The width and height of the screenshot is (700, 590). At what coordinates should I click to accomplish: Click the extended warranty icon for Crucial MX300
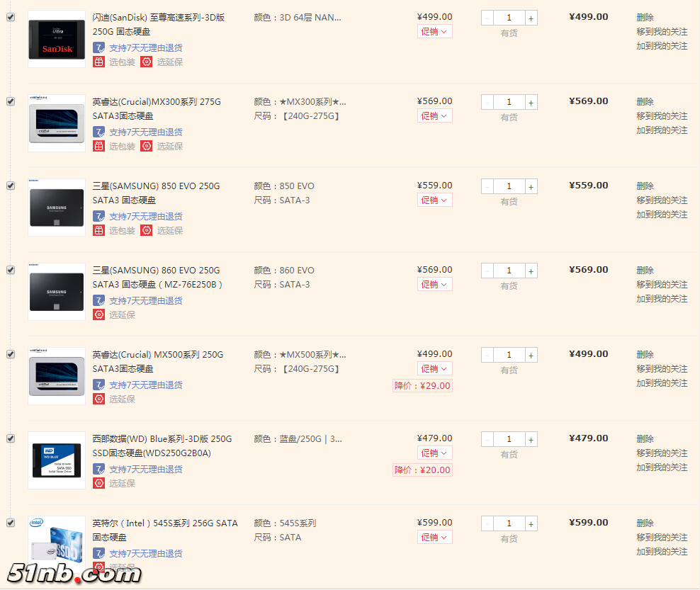147,146
